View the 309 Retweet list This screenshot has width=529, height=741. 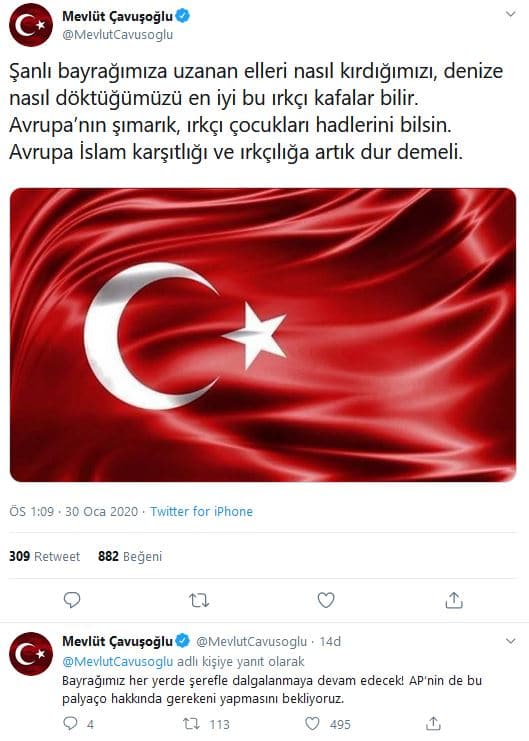click(44, 556)
